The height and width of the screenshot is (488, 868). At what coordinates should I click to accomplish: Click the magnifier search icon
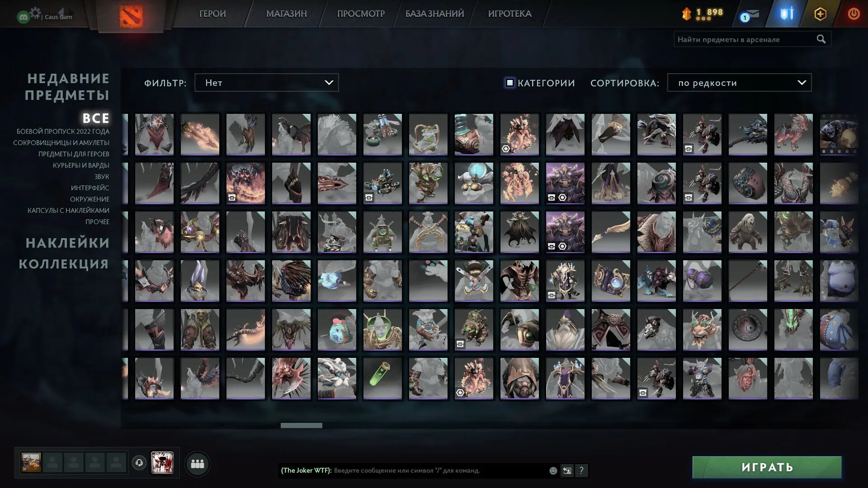[821, 39]
